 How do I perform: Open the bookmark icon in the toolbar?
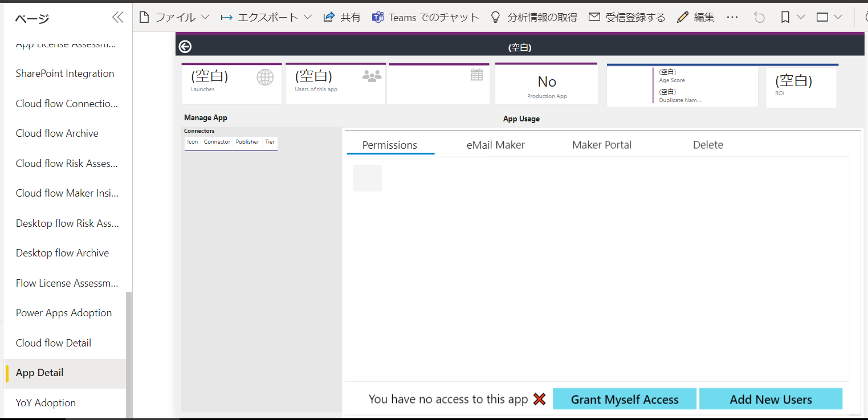tap(785, 17)
